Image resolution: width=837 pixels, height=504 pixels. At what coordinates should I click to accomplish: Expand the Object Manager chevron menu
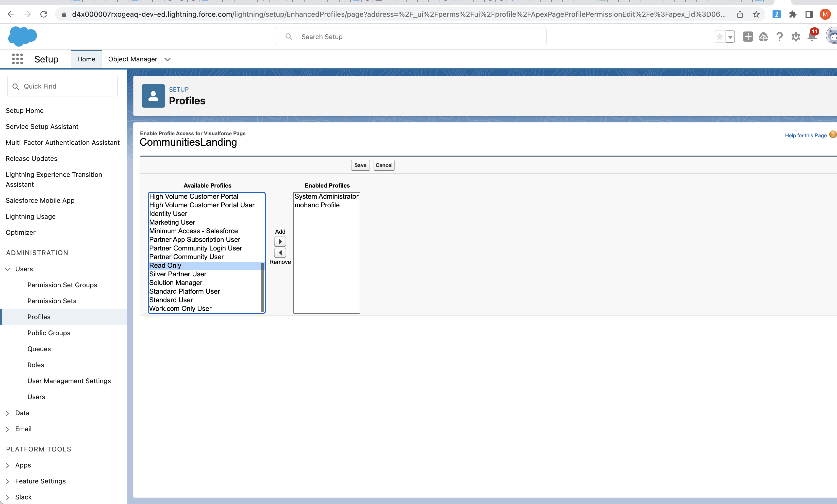click(x=168, y=59)
